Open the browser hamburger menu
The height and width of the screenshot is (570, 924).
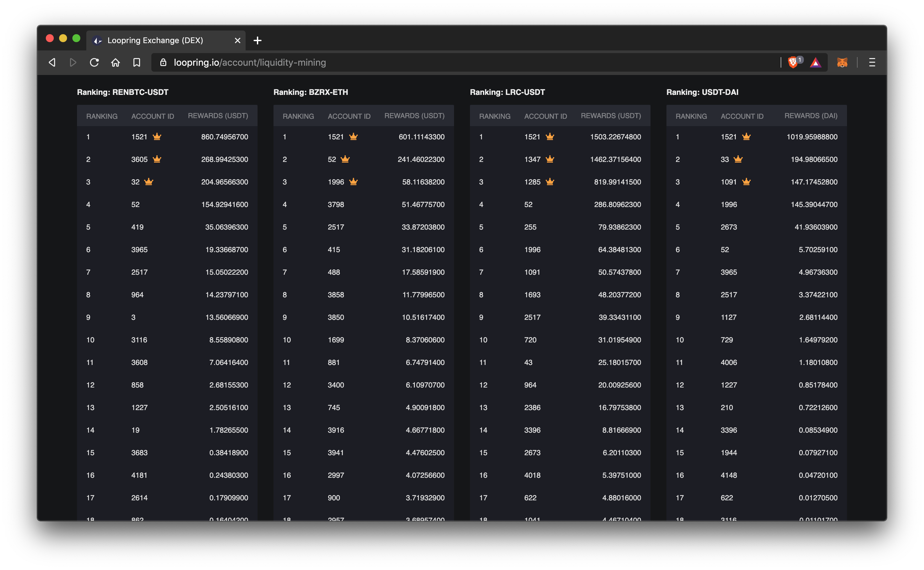(872, 62)
